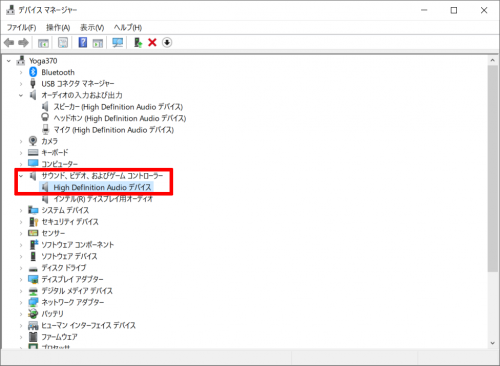The image size is (500, 366).
Task: Collapse オーディオの入力および出力 category
Action: click(x=21, y=95)
